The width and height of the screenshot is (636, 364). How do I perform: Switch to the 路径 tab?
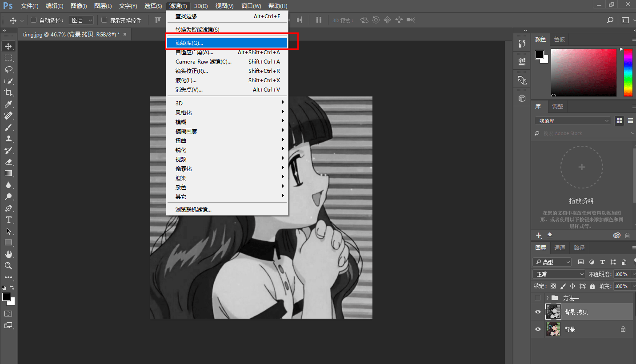point(579,248)
